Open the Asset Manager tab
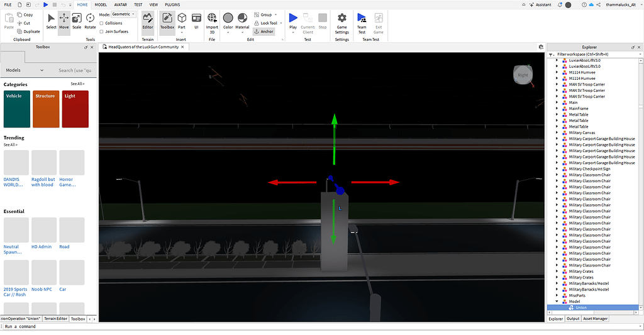Image resolution: width=644 pixels, height=335 pixels. (x=595, y=319)
